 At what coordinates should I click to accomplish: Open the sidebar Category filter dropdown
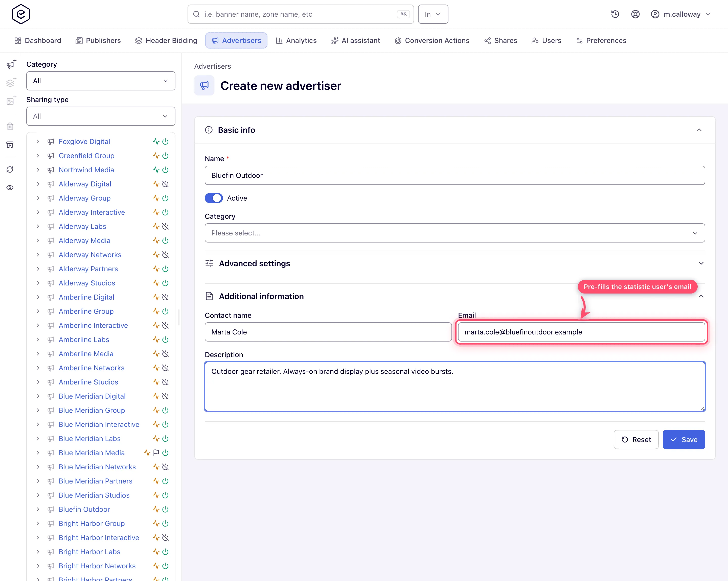pyautogui.click(x=101, y=81)
